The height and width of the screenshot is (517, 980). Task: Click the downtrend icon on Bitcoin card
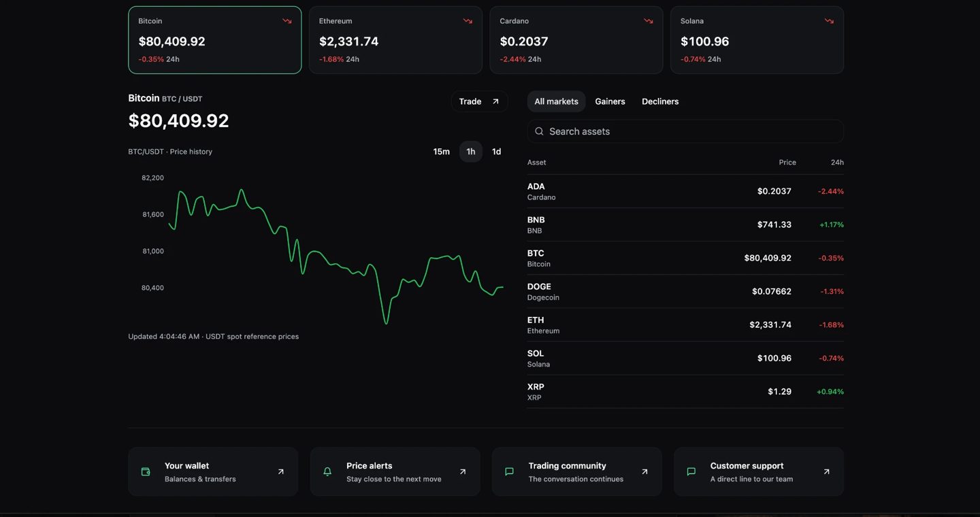tap(287, 21)
